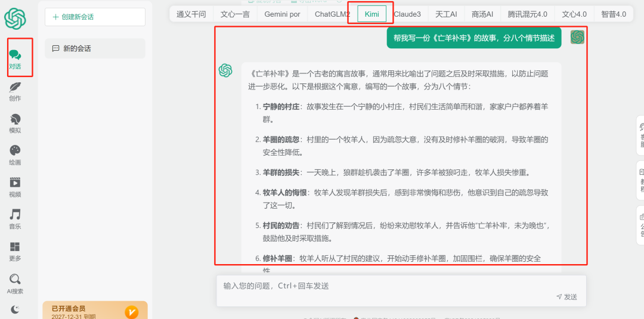Click the VIP badge icon on the membership banner
The height and width of the screenshot is (319, 644).
tap(131, 312)
